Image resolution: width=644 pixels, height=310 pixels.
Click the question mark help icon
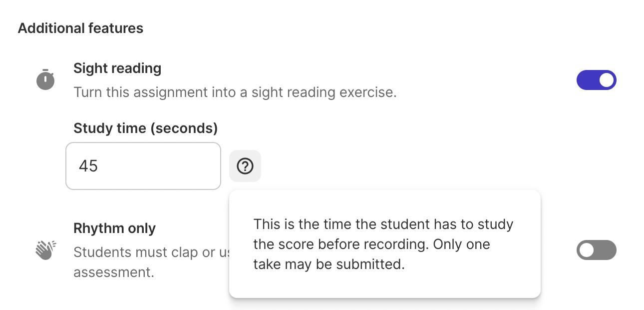click(245, 166)
